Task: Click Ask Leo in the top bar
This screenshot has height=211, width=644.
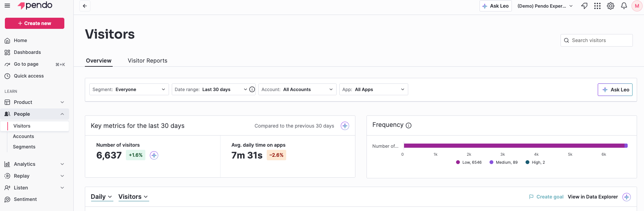Action: click(496, 6)
